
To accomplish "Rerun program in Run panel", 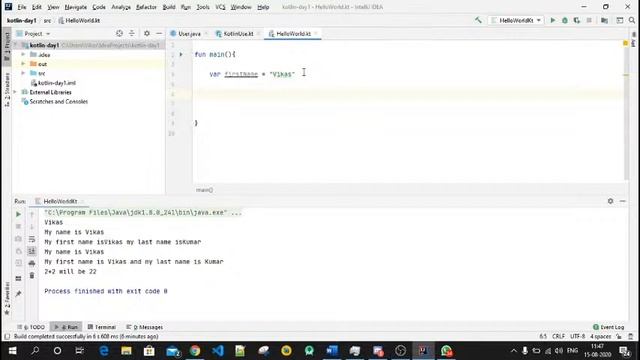I will tap(18, 214).
